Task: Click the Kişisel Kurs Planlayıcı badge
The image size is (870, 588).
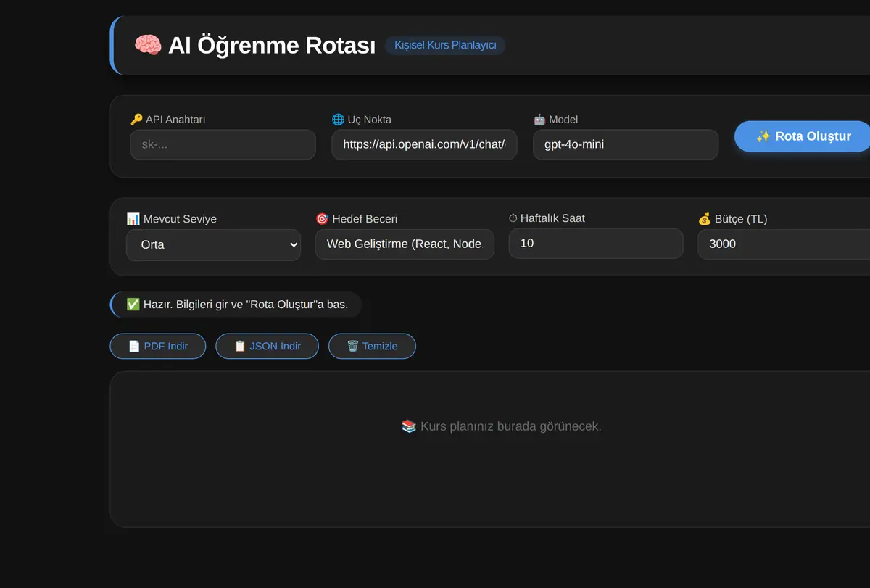Action: (x=445, y=45)
